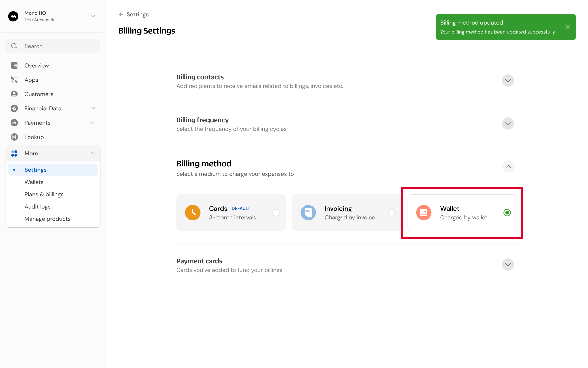Screen dimensions: 588x368
Task: Click the 'Charged by invoice' text
Action: click(x=350, y=217)
